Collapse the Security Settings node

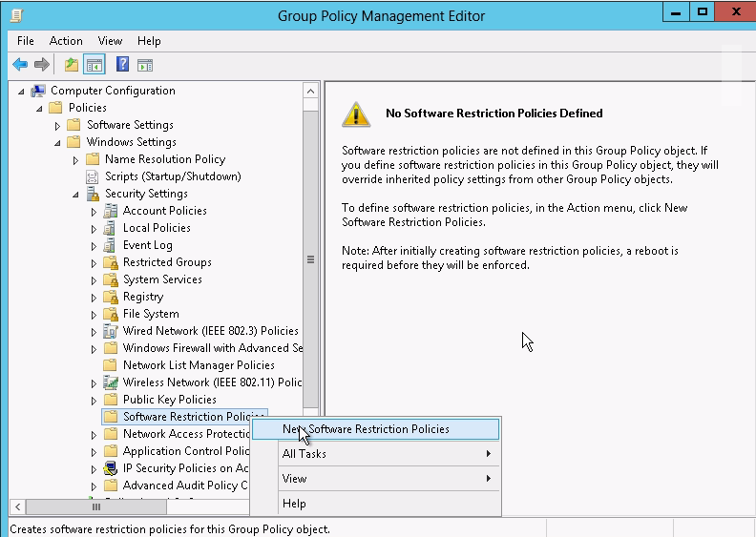75,195
